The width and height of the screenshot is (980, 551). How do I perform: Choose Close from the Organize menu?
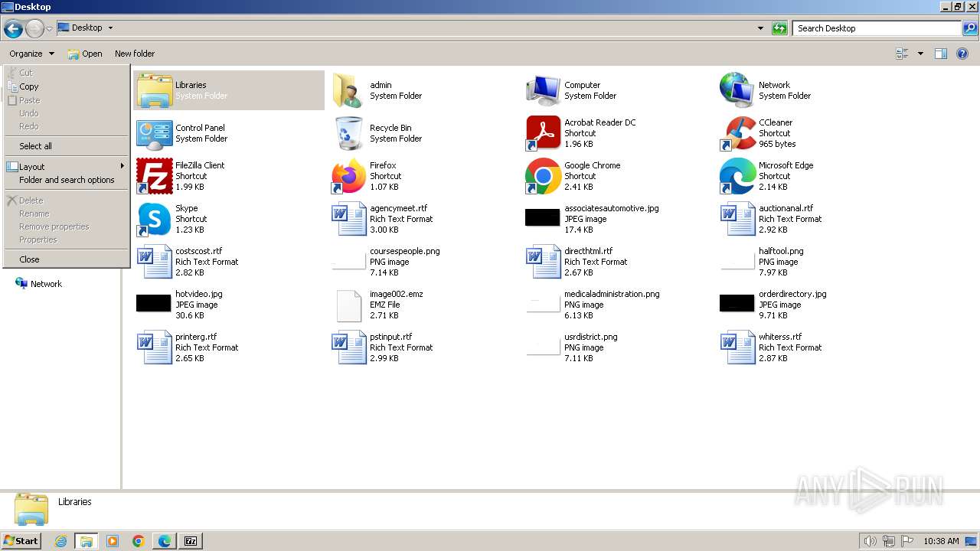67,259
